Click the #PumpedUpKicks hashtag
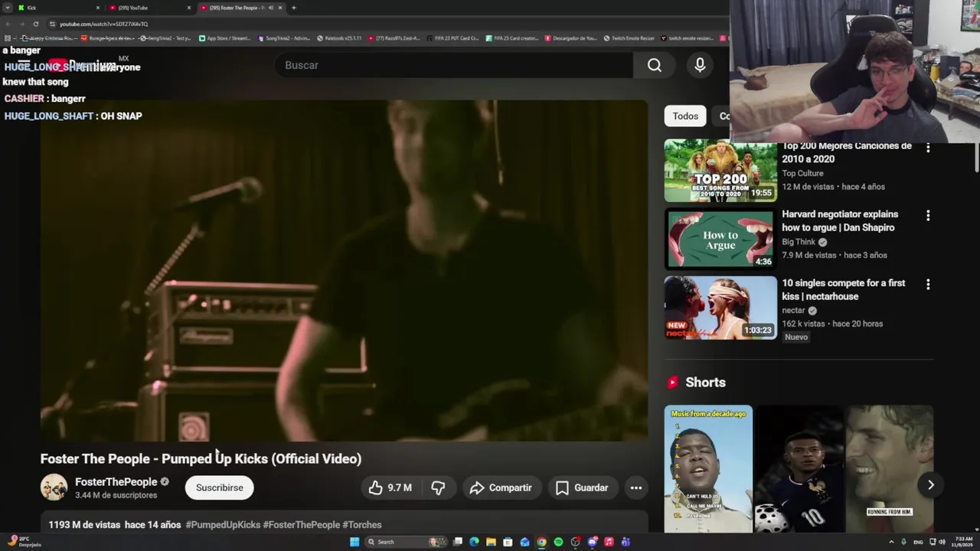Viewport: 980px width, 551px height. (223, 525)
